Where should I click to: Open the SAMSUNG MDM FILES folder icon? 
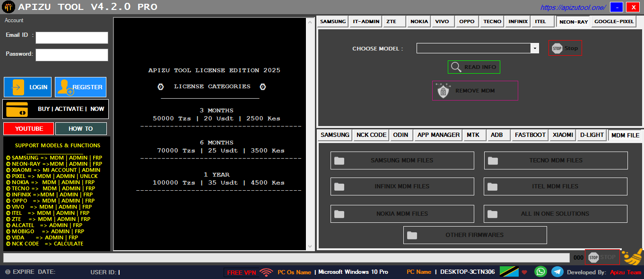tap(339, 161)
